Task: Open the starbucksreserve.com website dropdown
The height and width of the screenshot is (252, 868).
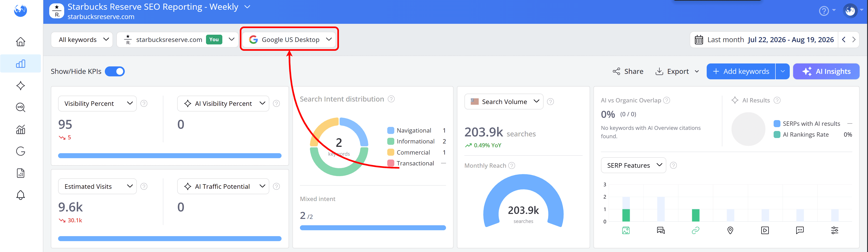Action: [178, 40]
